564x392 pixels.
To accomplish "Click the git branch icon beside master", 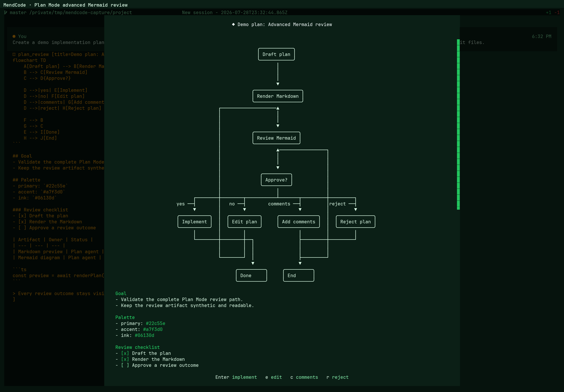I will (6, 13).
